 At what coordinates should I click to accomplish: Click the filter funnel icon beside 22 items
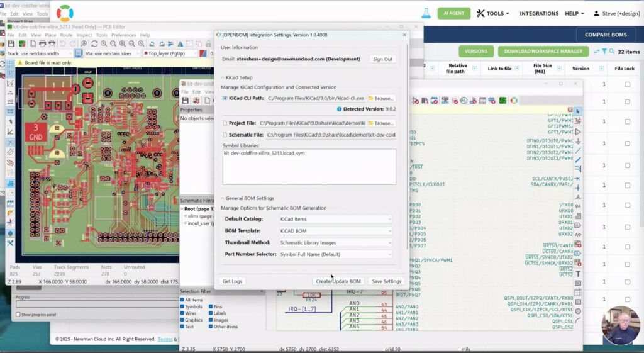(604, 52)
